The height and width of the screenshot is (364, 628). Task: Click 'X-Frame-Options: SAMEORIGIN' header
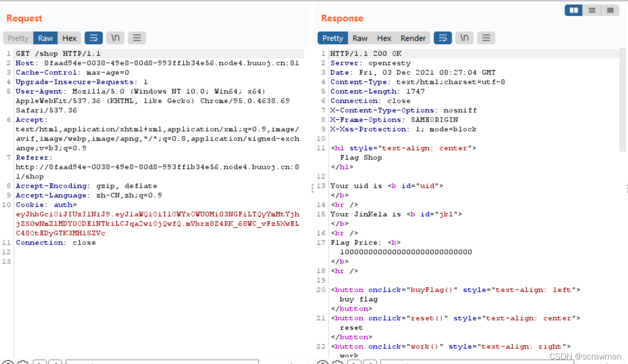click(x=394, y=120)
